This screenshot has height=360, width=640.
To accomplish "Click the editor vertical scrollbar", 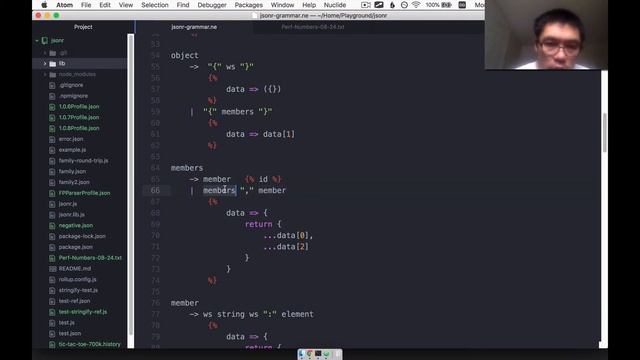I will click(x=604, y=133).
